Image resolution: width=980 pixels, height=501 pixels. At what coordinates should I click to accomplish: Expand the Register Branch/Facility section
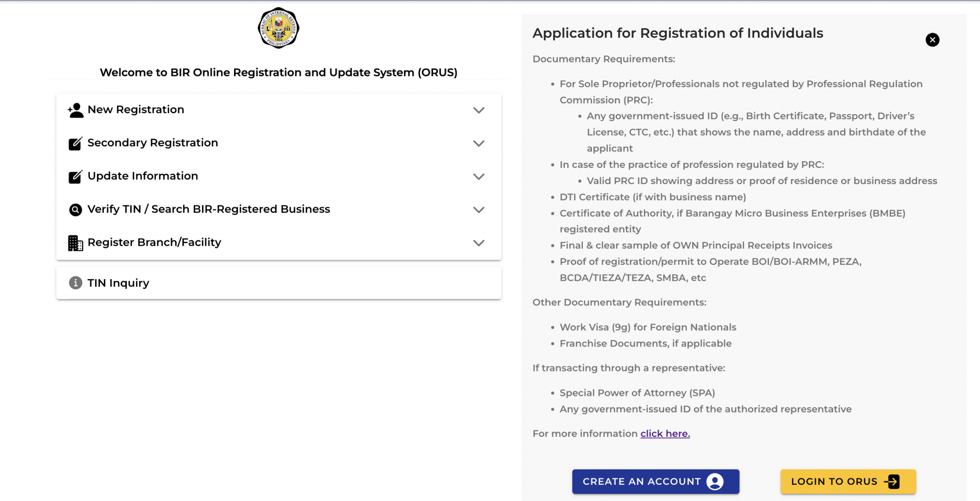pyautogui.click(x=478, y=243)
